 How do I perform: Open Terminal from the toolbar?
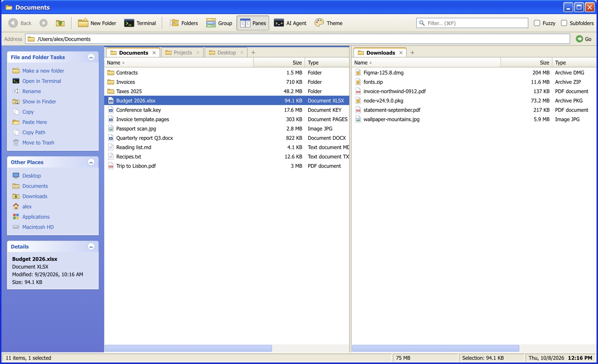[140, 23]
